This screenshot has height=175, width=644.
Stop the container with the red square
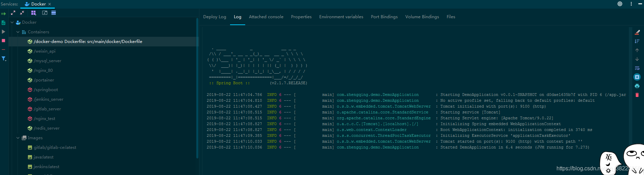[x=3, y=41]
